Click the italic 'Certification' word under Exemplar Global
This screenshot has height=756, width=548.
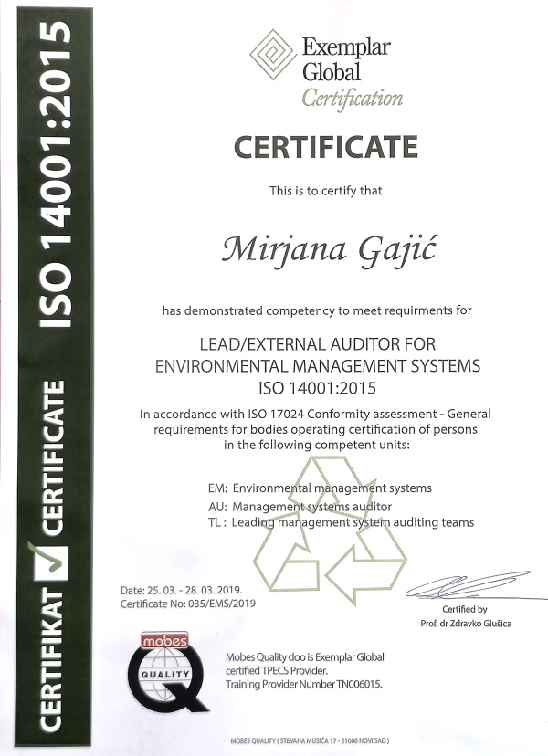353,100
